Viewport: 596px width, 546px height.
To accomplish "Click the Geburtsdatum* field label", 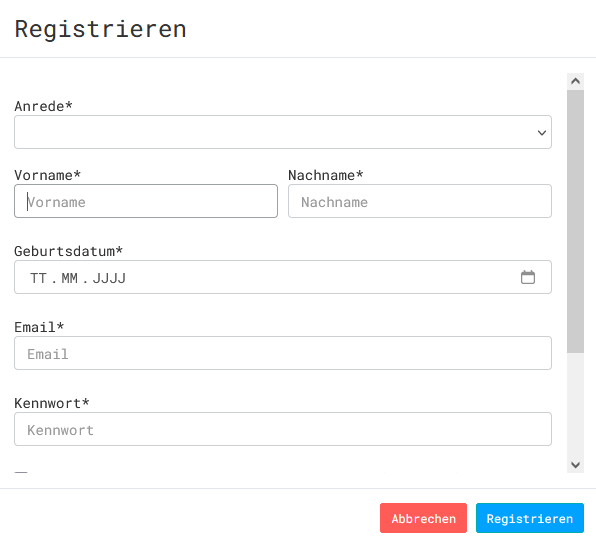I will tap(68, 251).
